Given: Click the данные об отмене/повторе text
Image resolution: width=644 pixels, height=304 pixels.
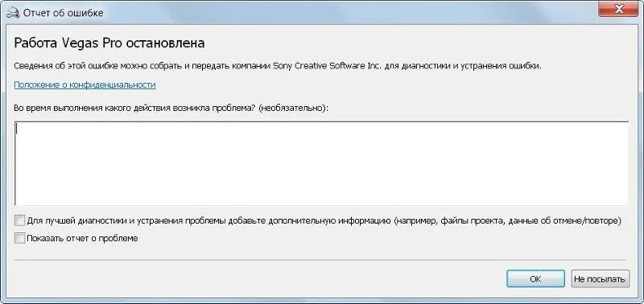Looking at the screenshot, I should 563,221.
